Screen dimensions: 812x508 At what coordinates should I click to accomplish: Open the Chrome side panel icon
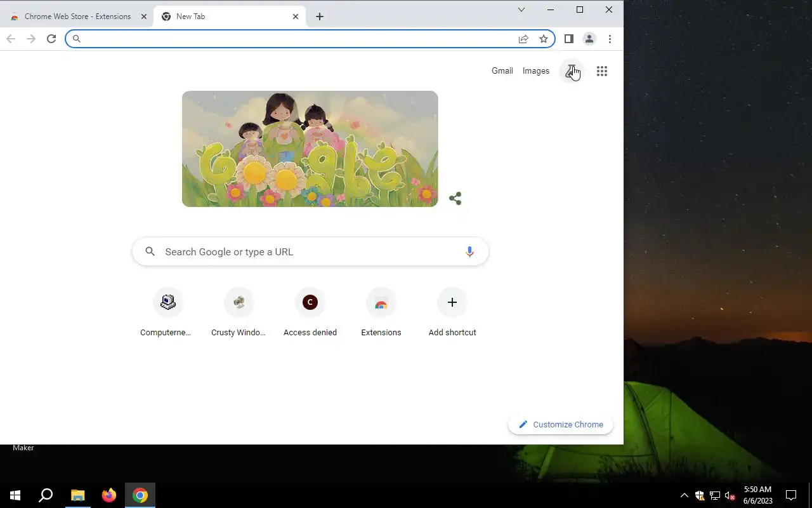[x=569, y=39]
